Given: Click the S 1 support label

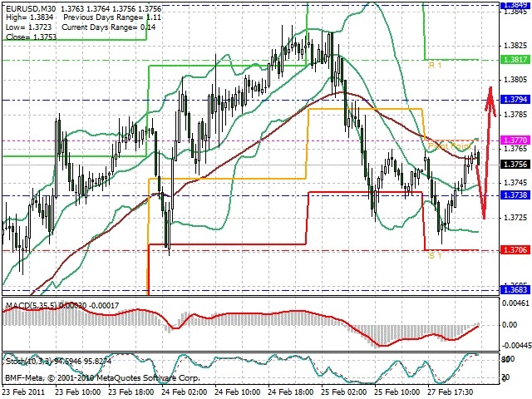Looking at the screenshot, I should pos(435,255).
